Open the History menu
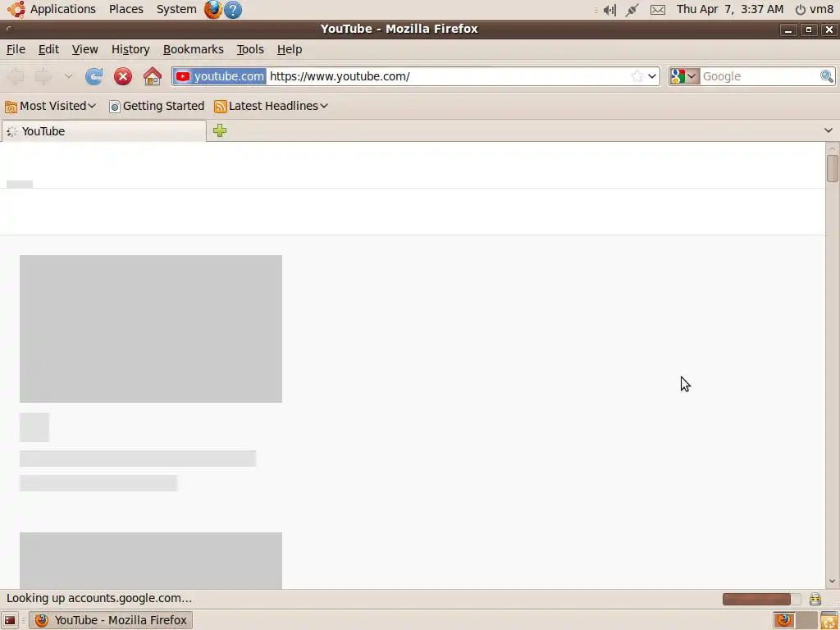This screenshot has width=840, height=630. tap(130, 49)
